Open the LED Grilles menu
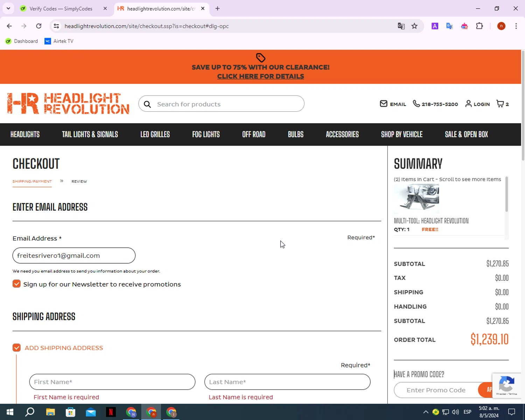 (155, 134)
